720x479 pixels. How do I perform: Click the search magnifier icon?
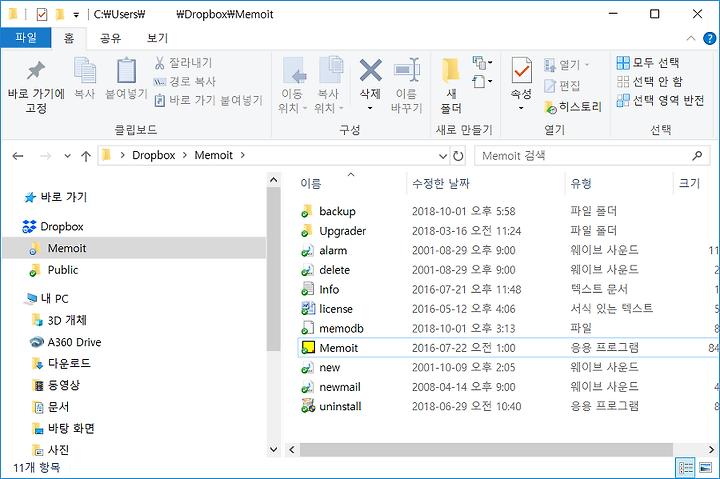tap(697, 156)
